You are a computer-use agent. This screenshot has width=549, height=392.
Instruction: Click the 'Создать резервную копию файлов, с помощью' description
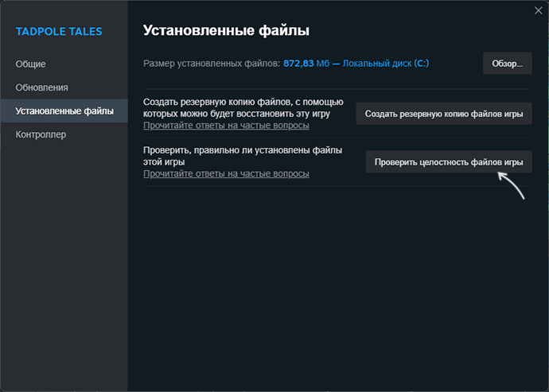(x=243, y=103)
